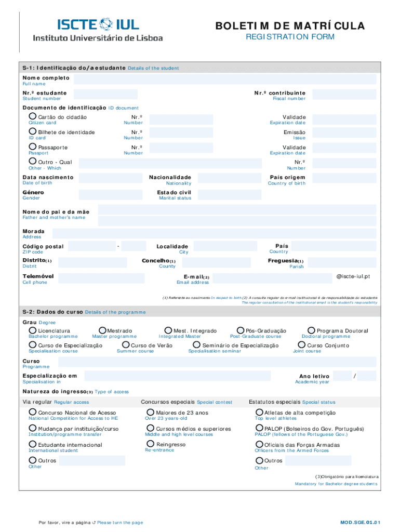Screen dimensions: 400x532
Task: Pick the Programa Doutoral degree option
Action: [x=312, y=330]
